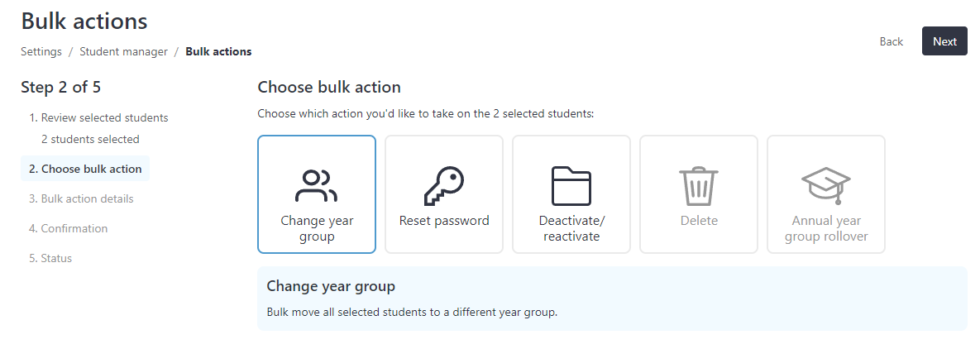Go to the next step with Next
980x344 pixels.
(944, 41)
